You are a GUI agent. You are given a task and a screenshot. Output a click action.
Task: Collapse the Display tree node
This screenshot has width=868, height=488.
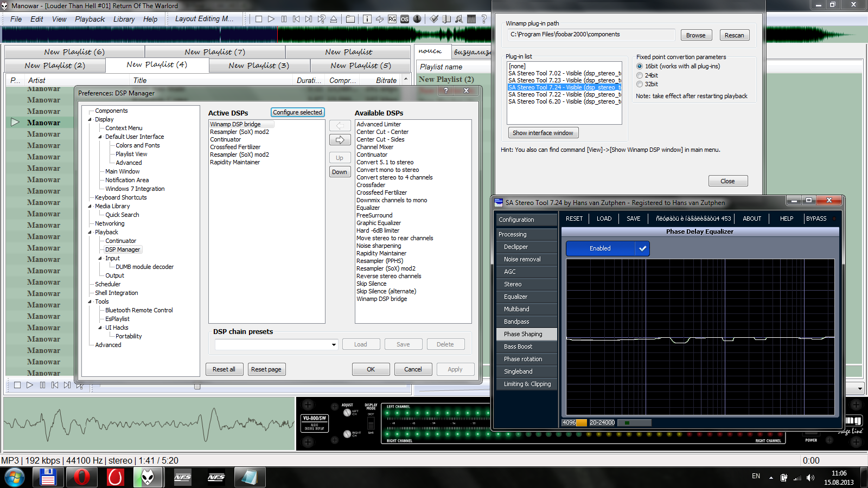(x=90, y=119)
